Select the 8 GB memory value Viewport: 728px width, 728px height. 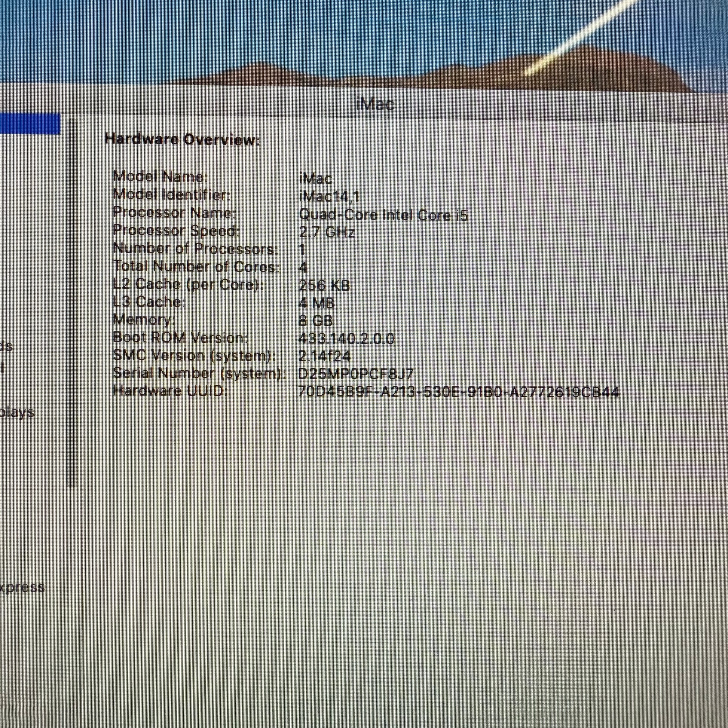click(x=315, y=321)
